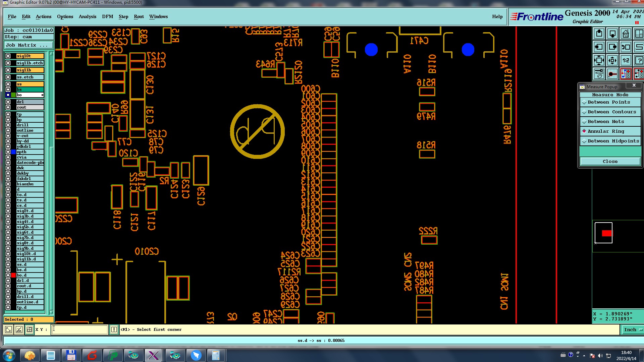Click the previous view undo-zoom icon

point(626,47)
